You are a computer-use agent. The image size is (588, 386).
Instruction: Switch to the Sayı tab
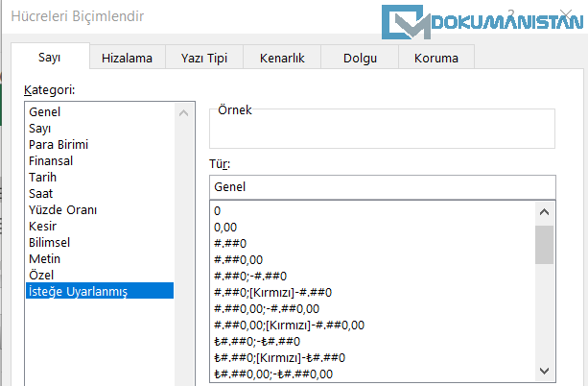(50, 57)
